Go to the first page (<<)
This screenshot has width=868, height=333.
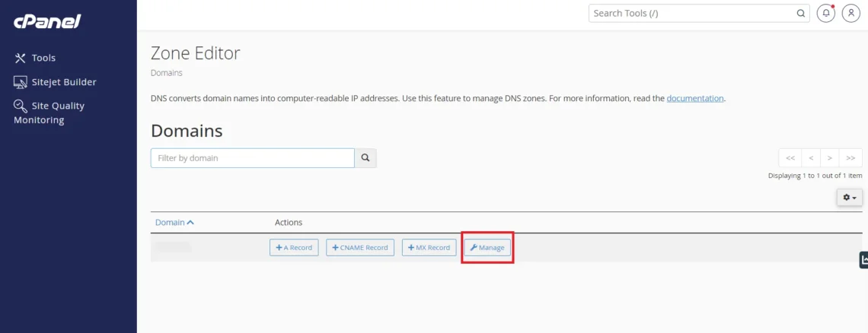(790, 157)
